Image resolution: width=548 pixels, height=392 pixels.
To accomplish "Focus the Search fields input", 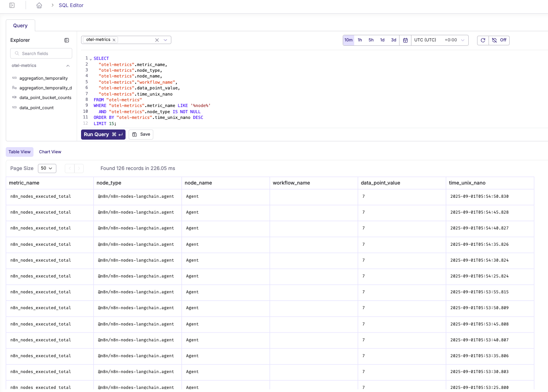I will tap(41, 53).
